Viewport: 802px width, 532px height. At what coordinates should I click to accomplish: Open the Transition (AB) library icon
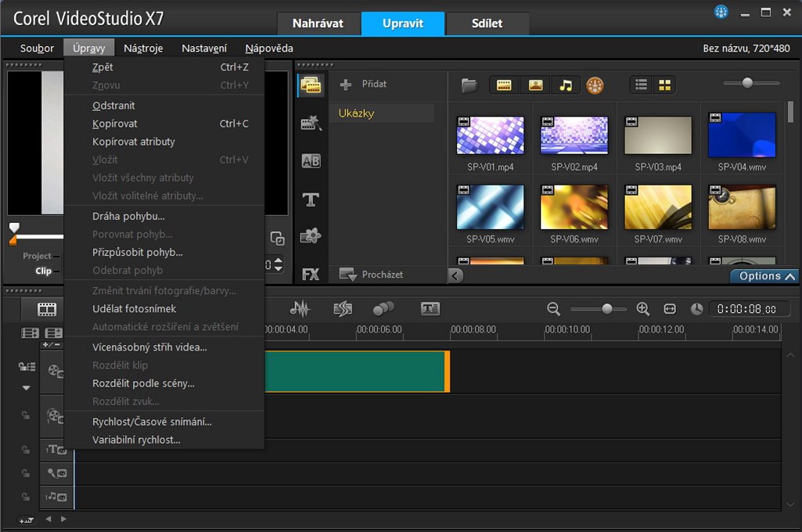(x=311, y=161)
